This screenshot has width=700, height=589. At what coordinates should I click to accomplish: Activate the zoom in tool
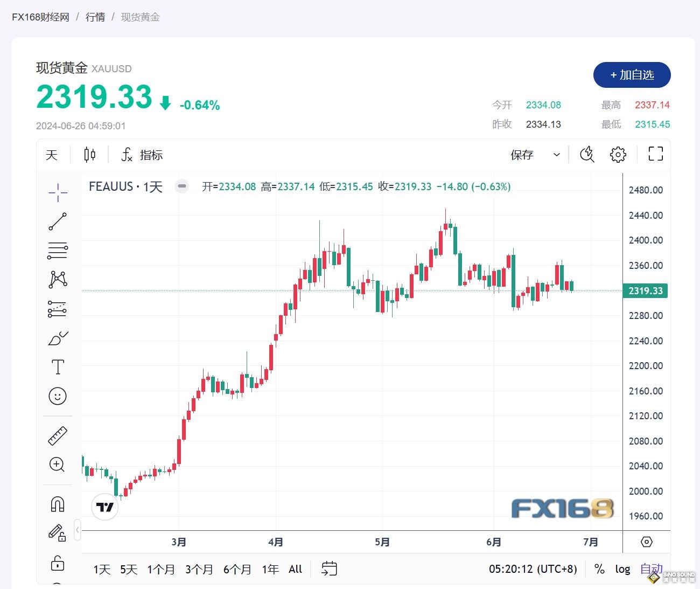click(x=58, y=465)
